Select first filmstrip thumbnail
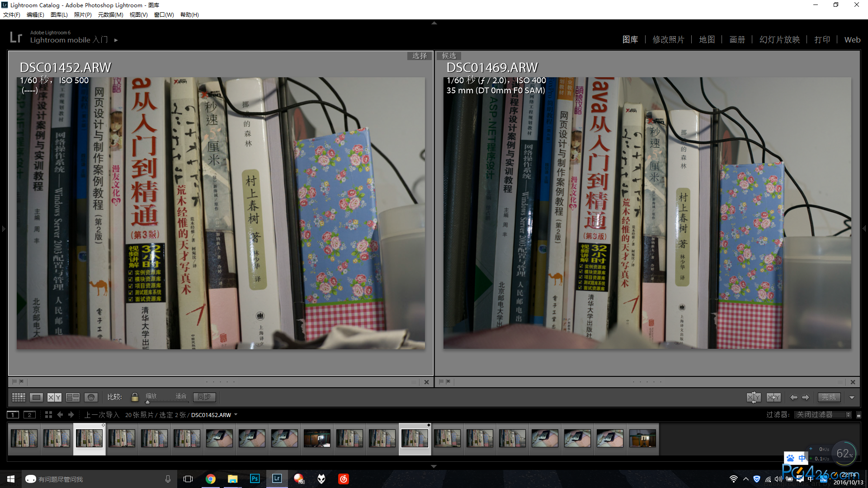The image size is (868, 488). pyautogui.click(x=24, y=438)
